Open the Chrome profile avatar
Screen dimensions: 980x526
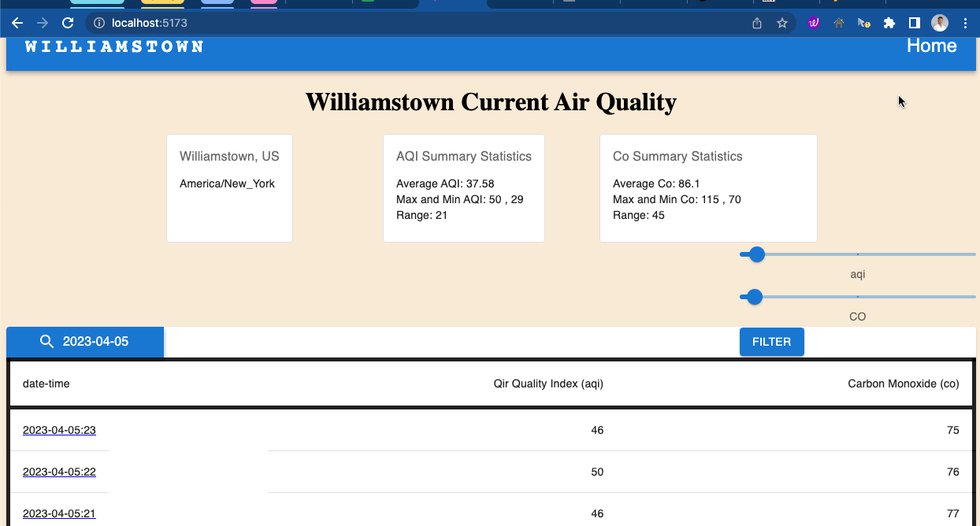[x=940, y=24]
